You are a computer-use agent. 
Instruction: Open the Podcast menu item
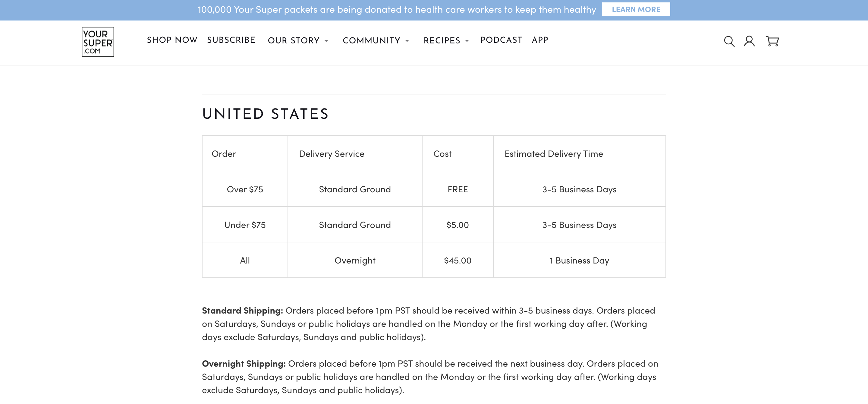(501, 40)
